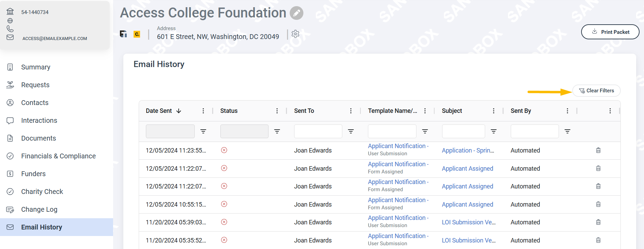The image size is (644, 249).
Task: Open Status column menu
Action: coord(277,111)
